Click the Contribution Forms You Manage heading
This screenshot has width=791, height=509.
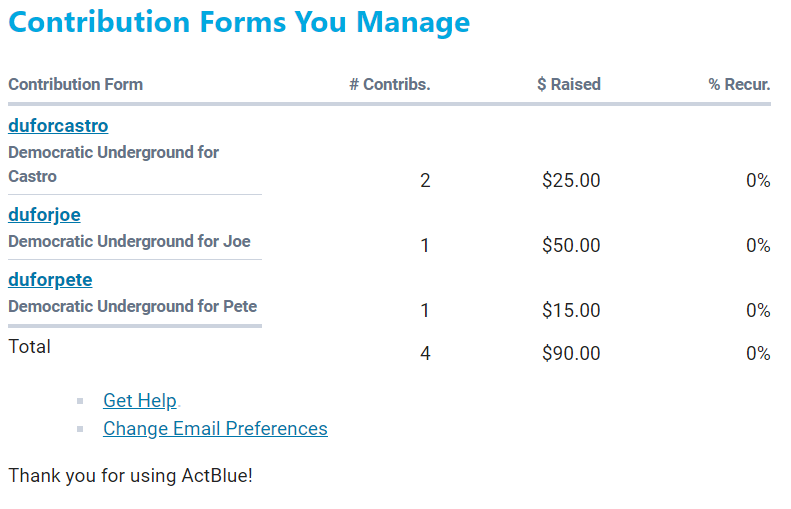[x=239, y=22]
